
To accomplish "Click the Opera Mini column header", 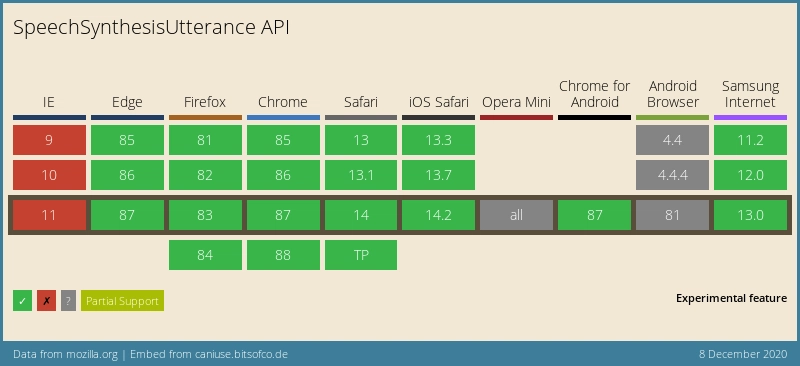I will pos(516,102).
